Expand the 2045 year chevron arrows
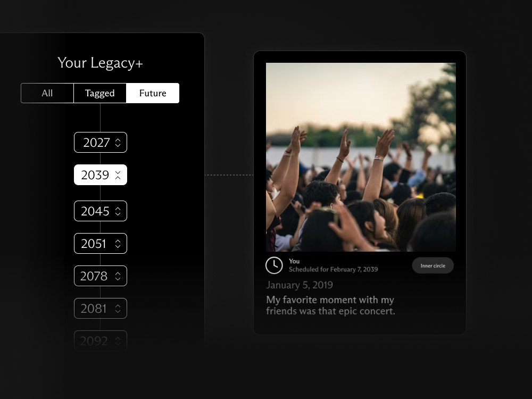The width and height of the screenshot is (532, 399). pyautogui.click(x=118, y=211)
